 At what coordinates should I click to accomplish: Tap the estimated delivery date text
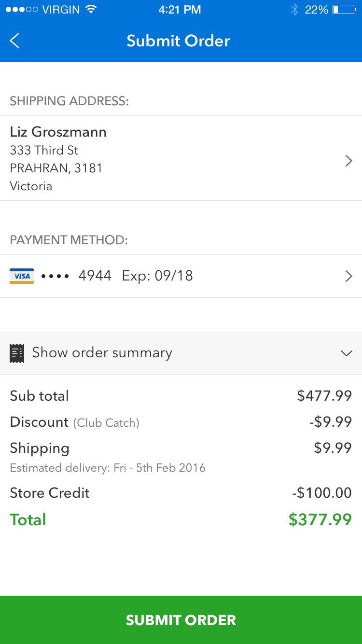(108, 468)
